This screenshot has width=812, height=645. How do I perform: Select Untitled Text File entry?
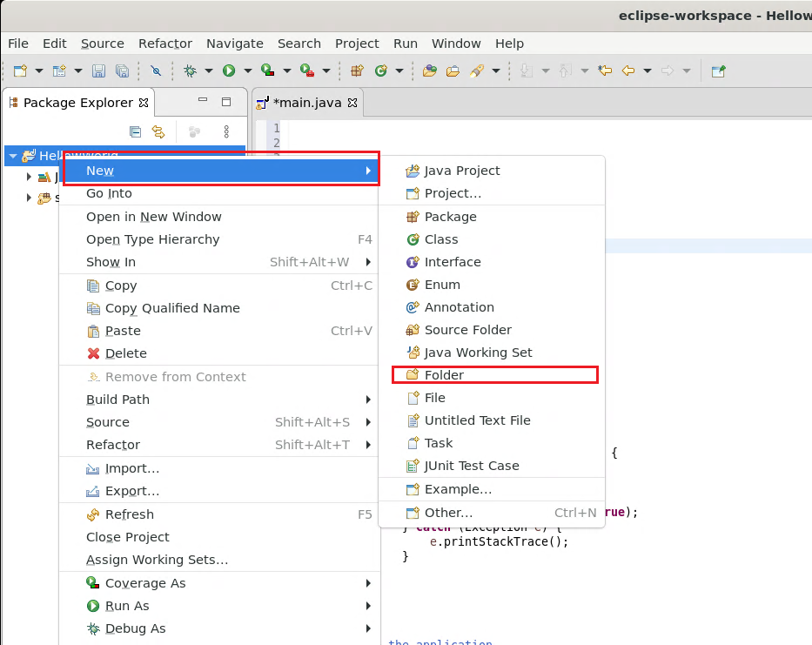pos(492,420)
